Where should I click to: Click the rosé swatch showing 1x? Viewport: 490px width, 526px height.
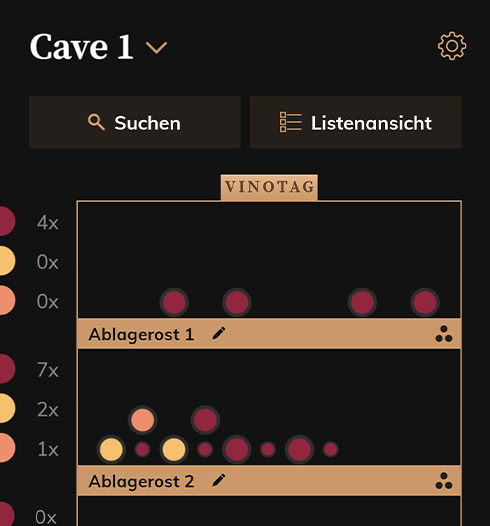[5, 448]
